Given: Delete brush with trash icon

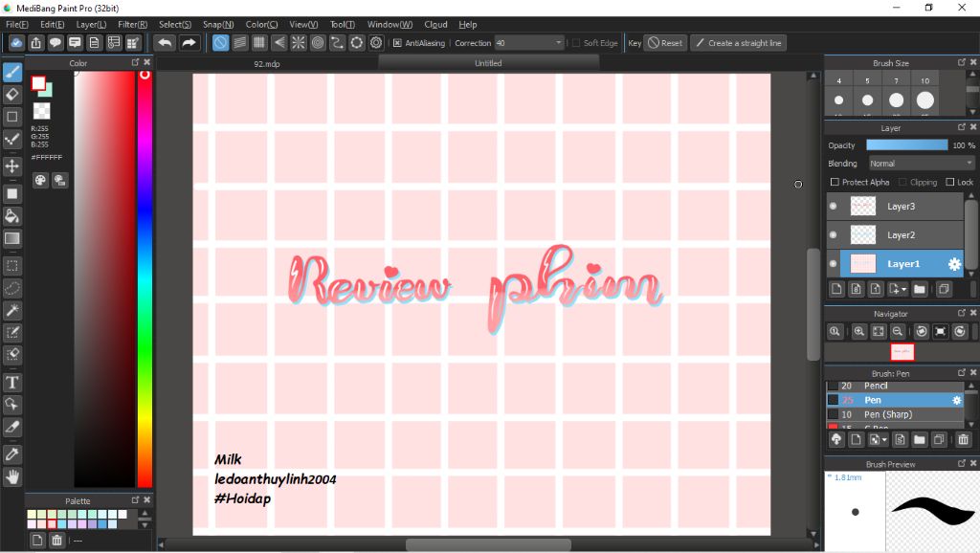Looking at the screenshot, I should (963, 440).
